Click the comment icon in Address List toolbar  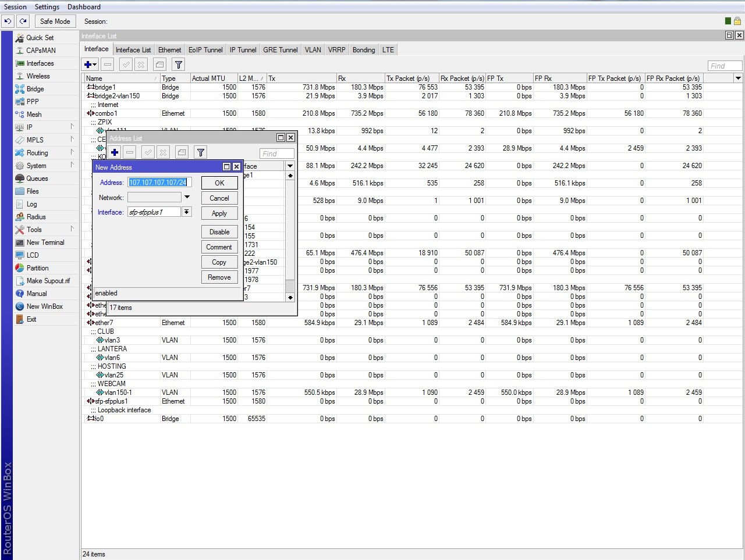(x=182, y=152)
